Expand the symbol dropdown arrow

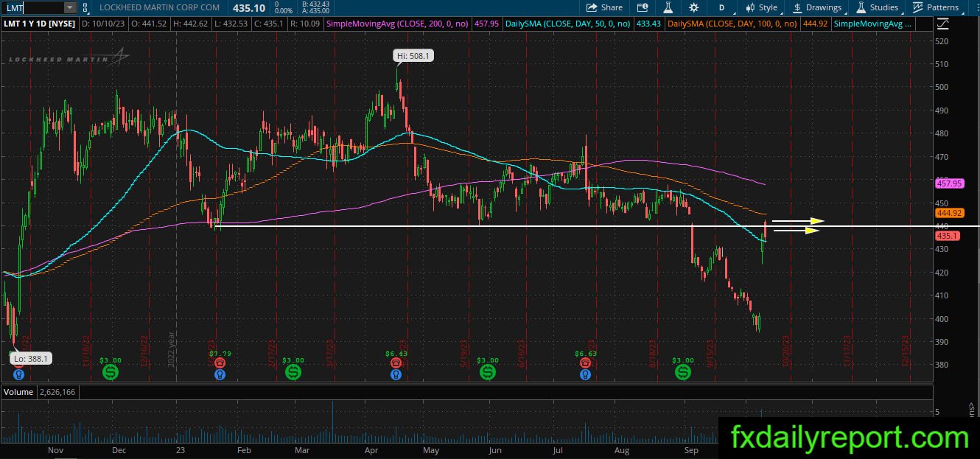[x=70, y=7]
